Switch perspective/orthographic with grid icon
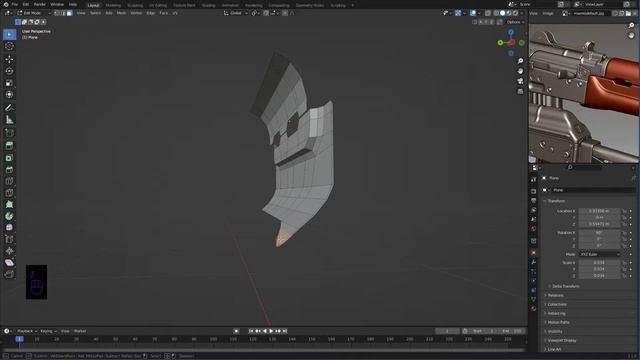This screenshot has width=640, height=360. point(520,91)
